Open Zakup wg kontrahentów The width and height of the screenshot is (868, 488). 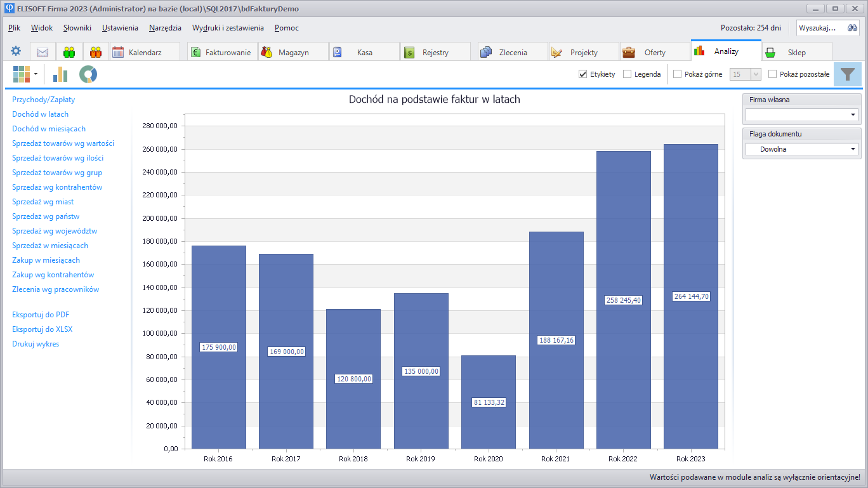click(x=53, y=275)
